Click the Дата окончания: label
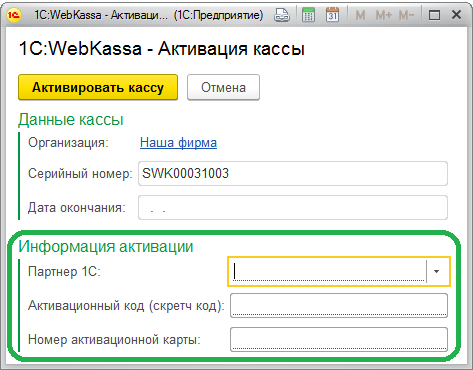This screenshot has height=370, width=473. 77,208
